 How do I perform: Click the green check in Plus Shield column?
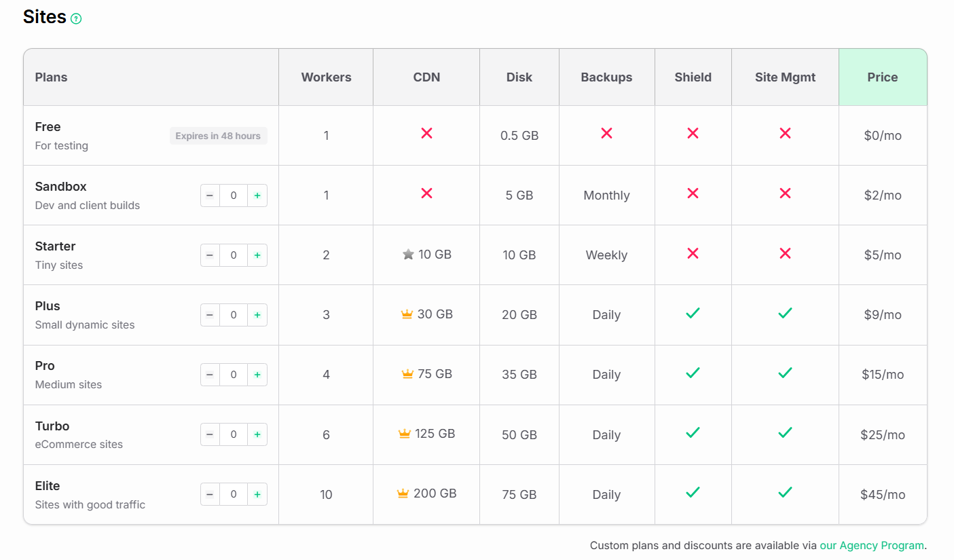(x=693, y=313)
